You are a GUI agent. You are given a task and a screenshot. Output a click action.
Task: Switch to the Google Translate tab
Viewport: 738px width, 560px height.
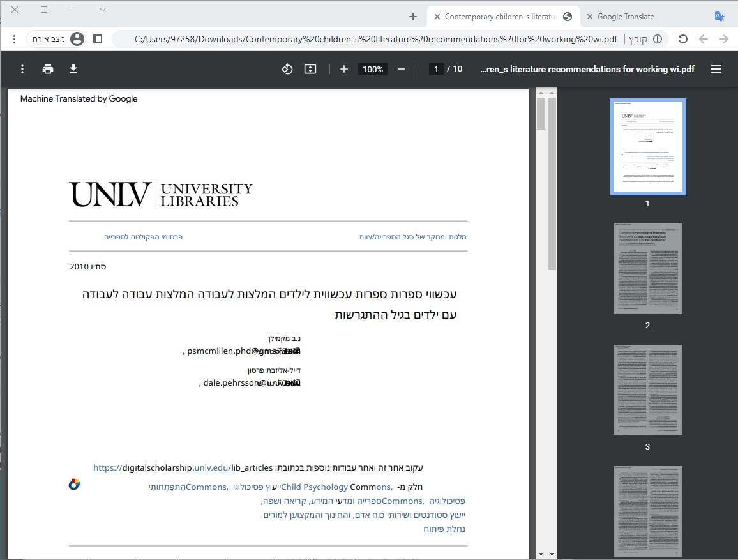626,17
